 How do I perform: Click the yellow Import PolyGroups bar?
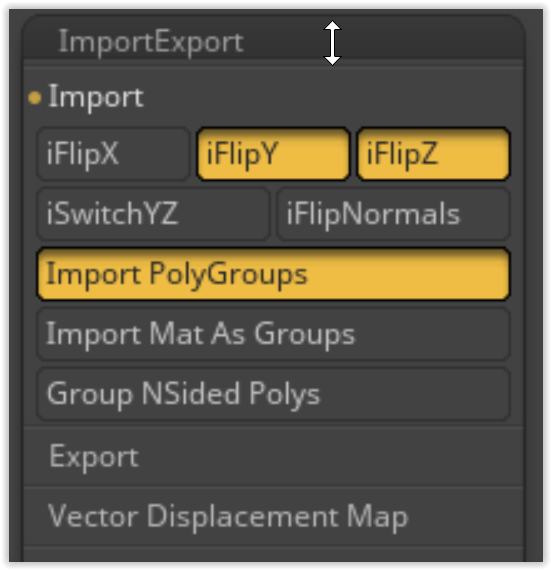pyautogui.click(x=273, y=274)
